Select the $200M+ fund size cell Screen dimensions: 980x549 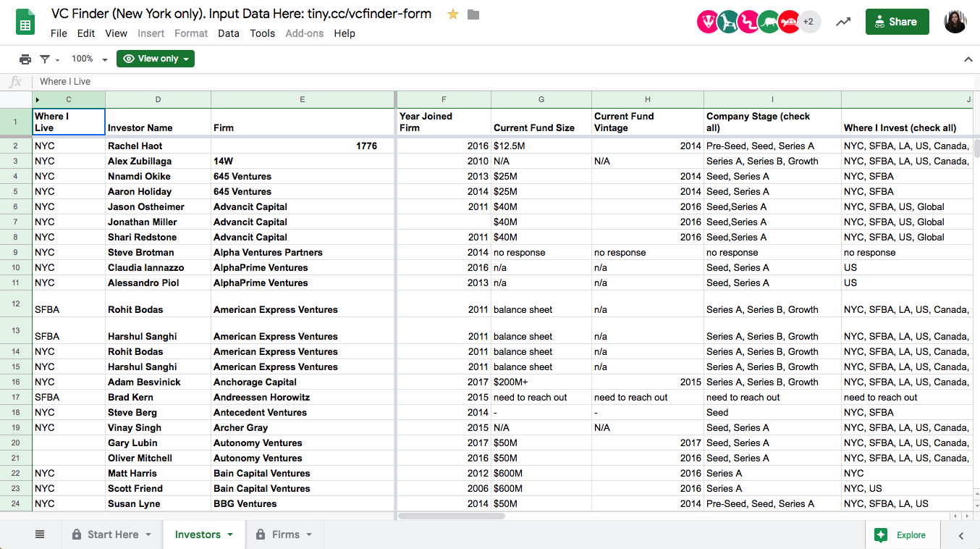pos(541,382)
